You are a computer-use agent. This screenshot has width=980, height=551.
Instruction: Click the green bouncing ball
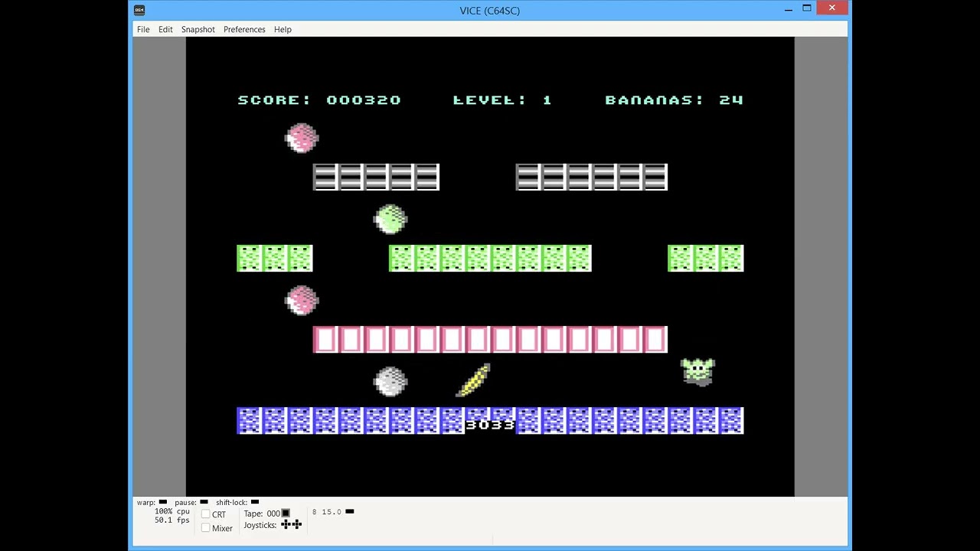[x=390, y=219]
